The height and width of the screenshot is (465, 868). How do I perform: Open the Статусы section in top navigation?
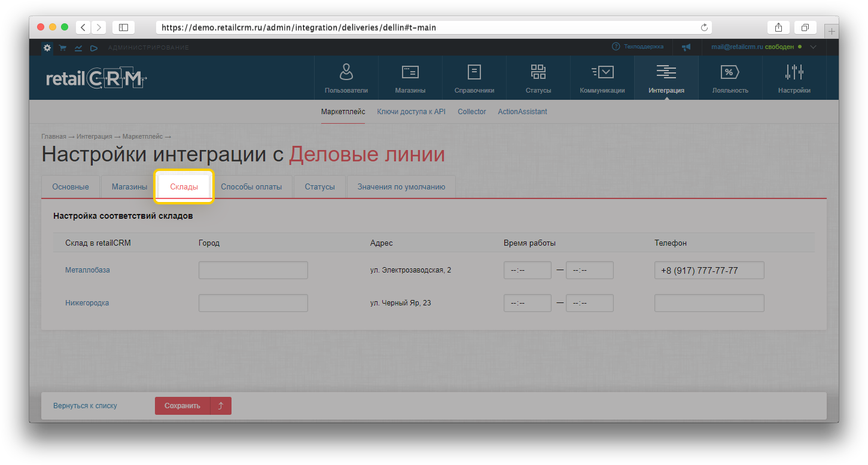(538, 78)
